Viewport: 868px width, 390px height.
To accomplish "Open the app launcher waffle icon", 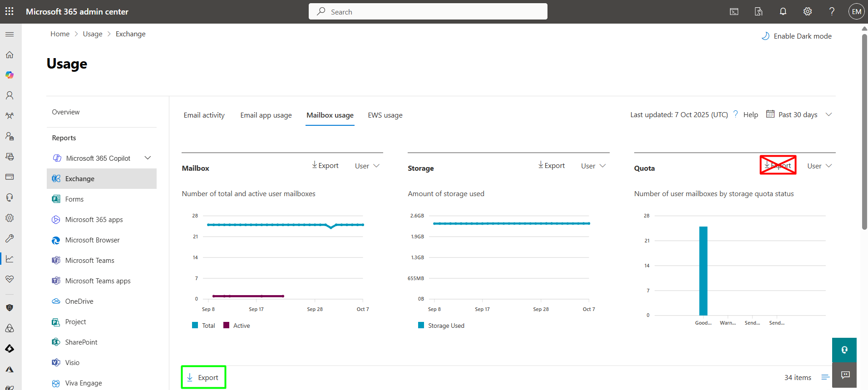I will point(10,11).
